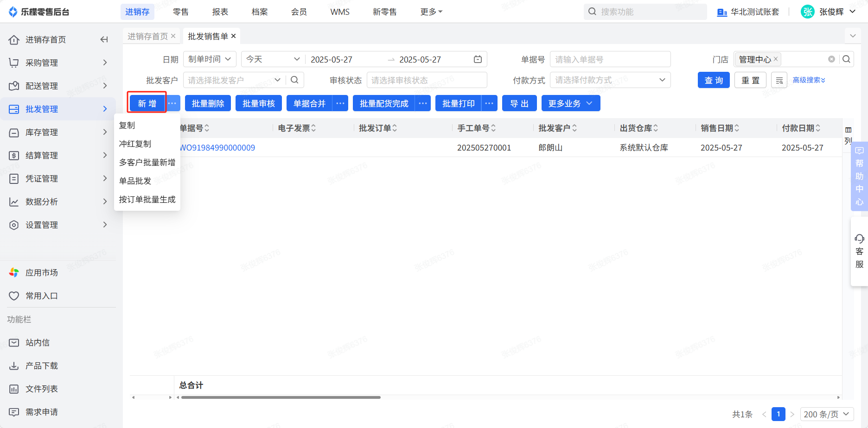Click the 华北测试账套 account set
868x428 pixels.
[x=748, y=12]
